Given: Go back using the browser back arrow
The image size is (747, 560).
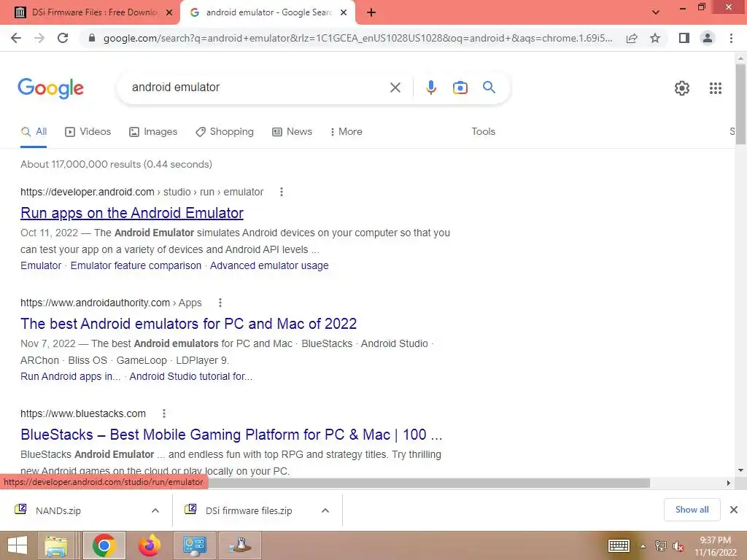Looking at the screenshot, I should [x=16, y=38].
